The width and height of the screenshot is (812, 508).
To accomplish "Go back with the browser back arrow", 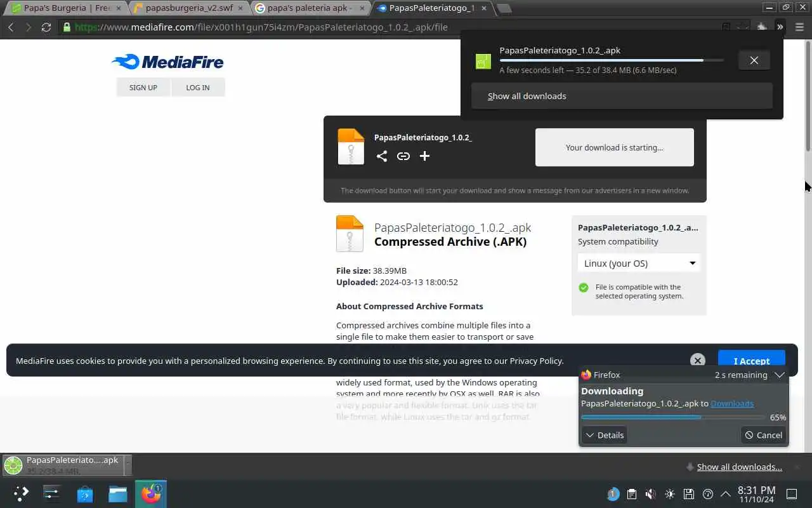I will (11, 27).
